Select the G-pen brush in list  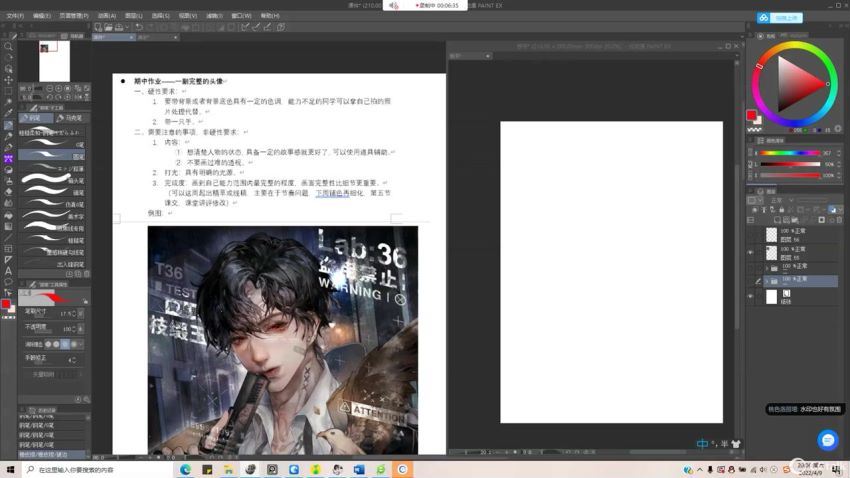[52, 145]
